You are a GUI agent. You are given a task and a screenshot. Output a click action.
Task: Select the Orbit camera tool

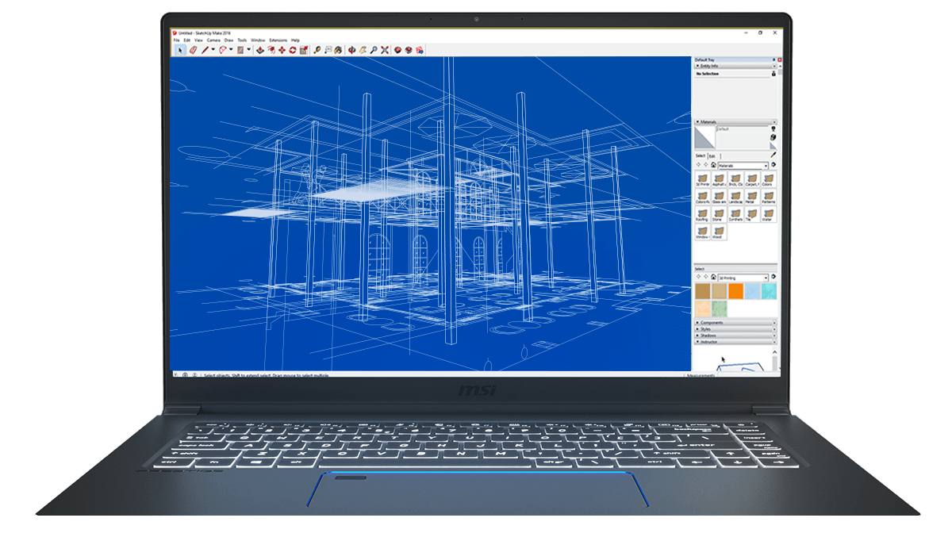point(352,49)
